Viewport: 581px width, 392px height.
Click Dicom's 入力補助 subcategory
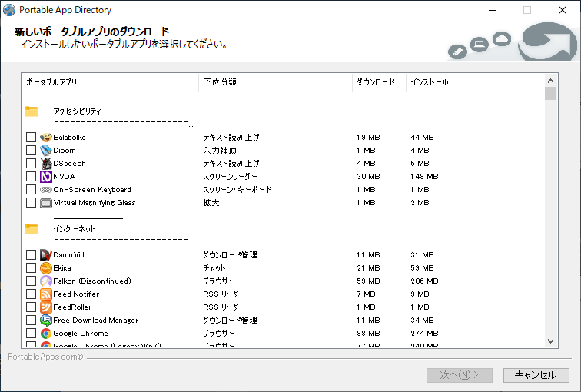[220, 151]
